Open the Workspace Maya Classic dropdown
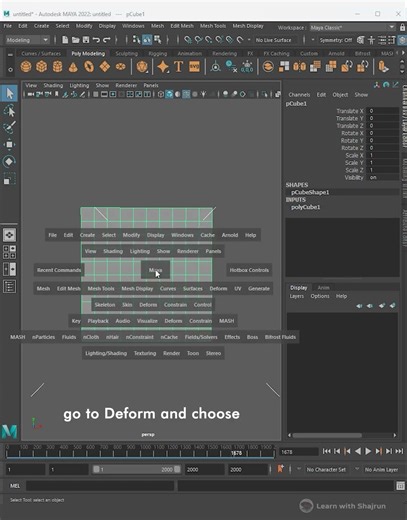Screen dimensions: 407x520 coord(352,27)
